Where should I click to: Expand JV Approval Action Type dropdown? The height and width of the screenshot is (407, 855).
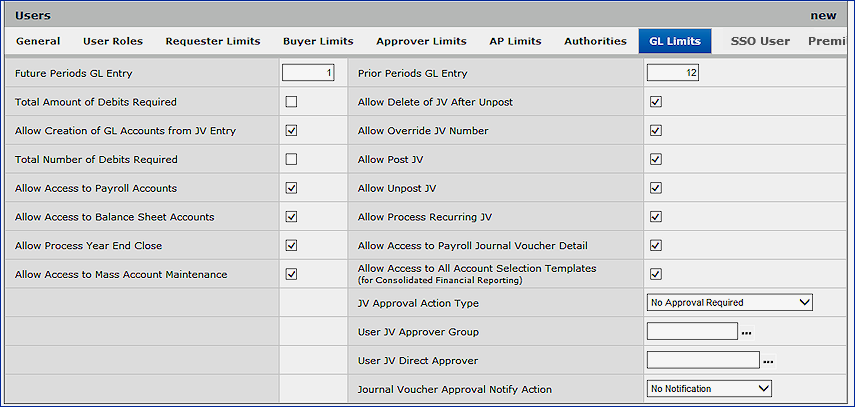click(x=729, y=303)
